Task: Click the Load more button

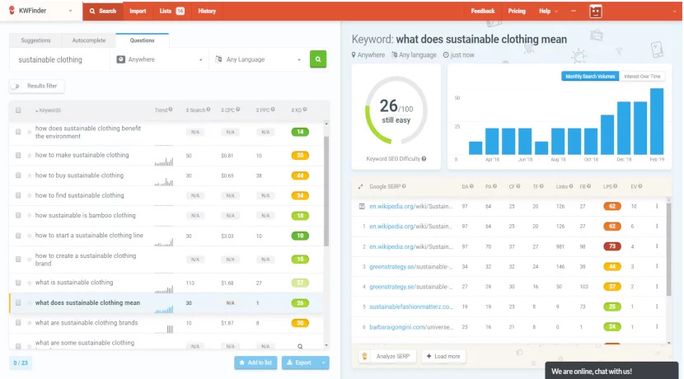Action: click(443, 356)
